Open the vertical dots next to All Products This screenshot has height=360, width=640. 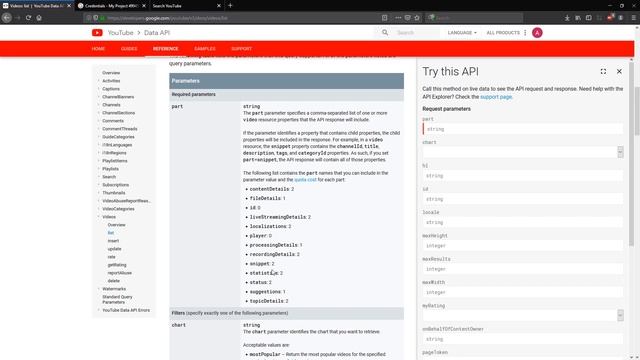pos(525,33)
